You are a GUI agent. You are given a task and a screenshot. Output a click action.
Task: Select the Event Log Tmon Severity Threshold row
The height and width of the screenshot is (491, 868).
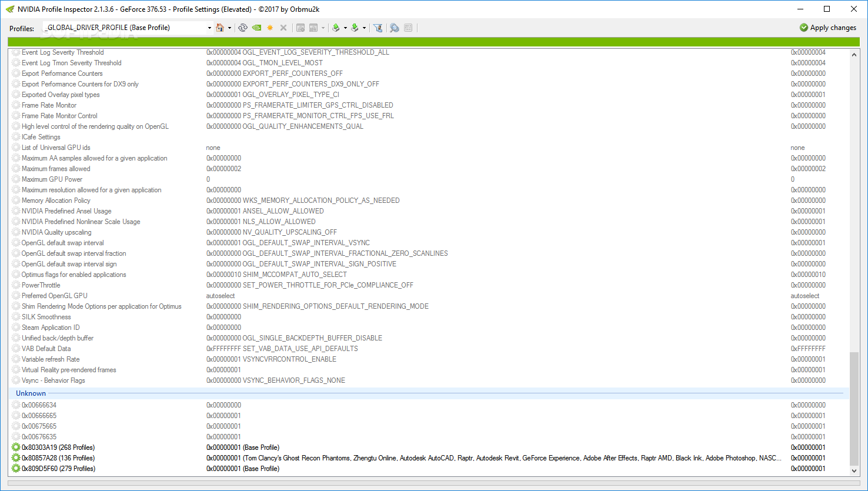point(429,63)
